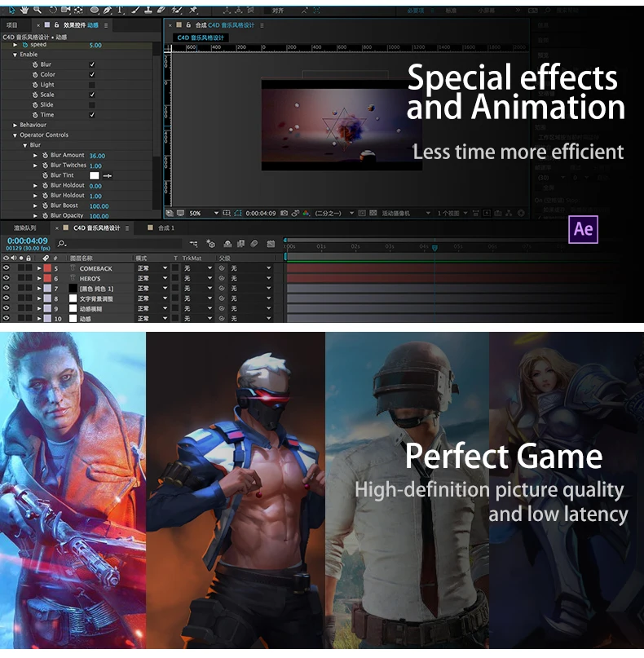Toggle transparency grid icon in viewer
This screenshot has height=658, width=644.
point(373,213)
